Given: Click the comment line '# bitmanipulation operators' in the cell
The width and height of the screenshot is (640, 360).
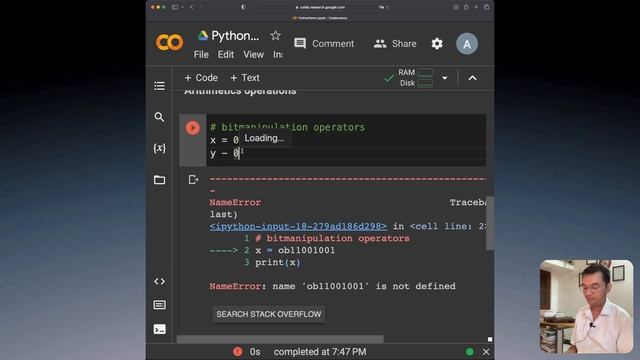Looking at the screenshot, I should pos(287,127).
